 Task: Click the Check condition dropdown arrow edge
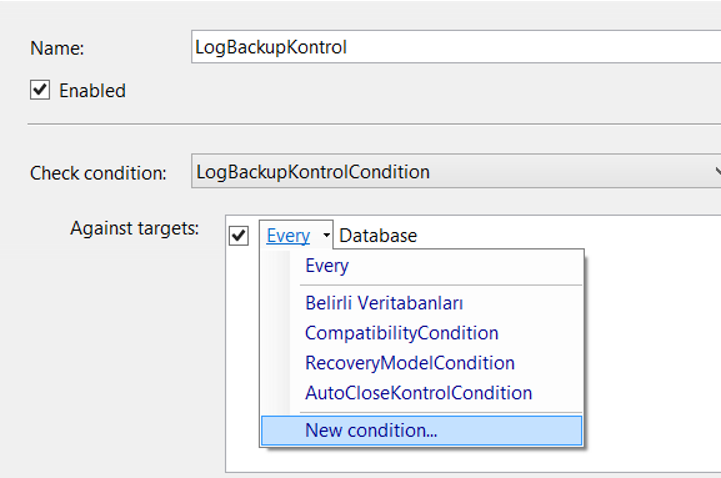tap(717, 171)
